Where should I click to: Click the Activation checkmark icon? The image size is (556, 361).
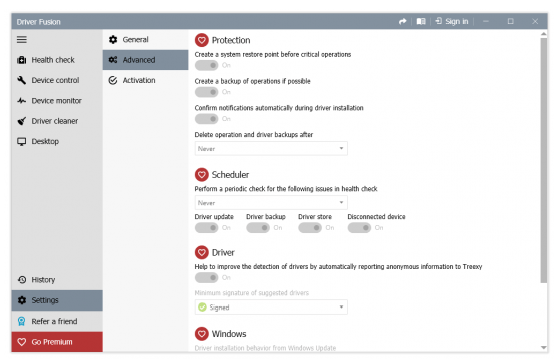[113, 80]
